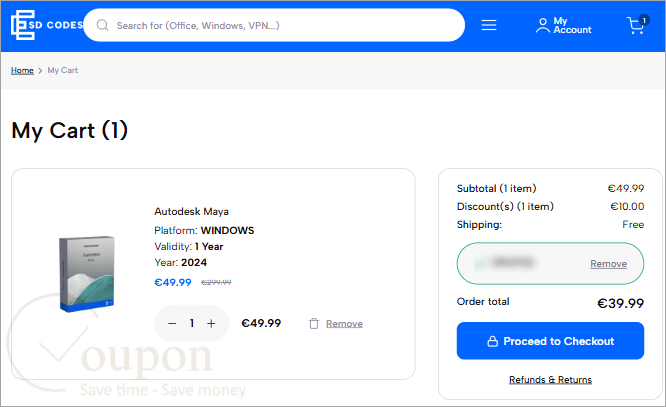Select the Shipping Free value
Image resolution: width=666 pixels, height=407 pixels.
tap(633, 224)
